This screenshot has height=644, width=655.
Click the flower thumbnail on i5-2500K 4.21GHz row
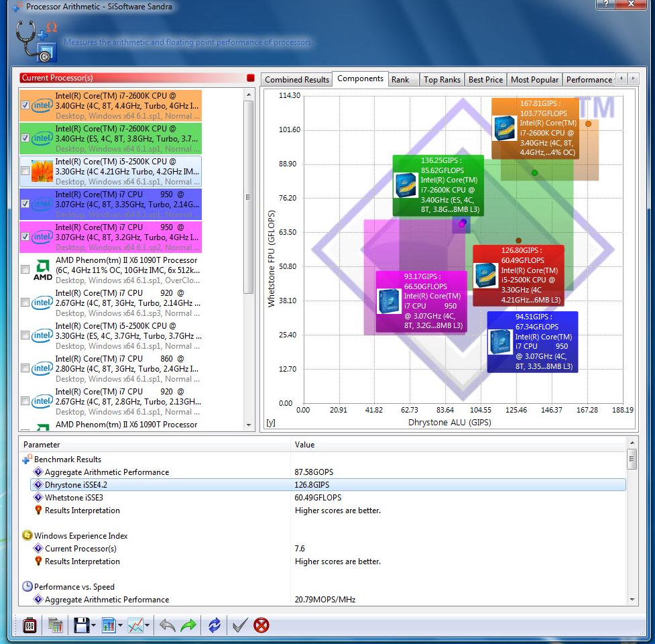pyautogui.click(x=42, y=171)
